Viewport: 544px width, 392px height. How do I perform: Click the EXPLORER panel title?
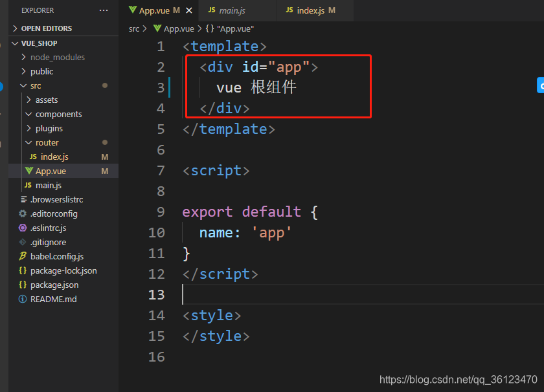coord(38,10)
